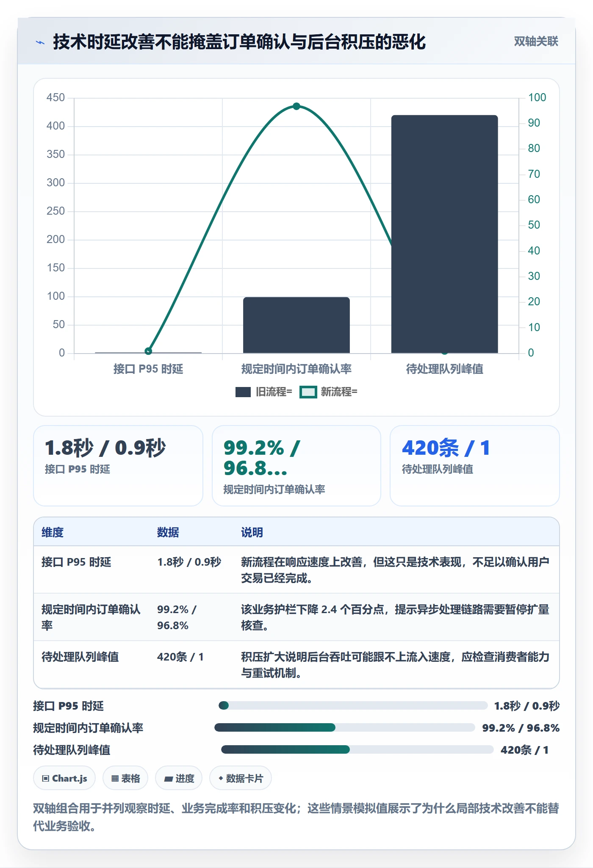
Task: Click the 接口 P95 时延 progress bar
Action: click(353, 705)
